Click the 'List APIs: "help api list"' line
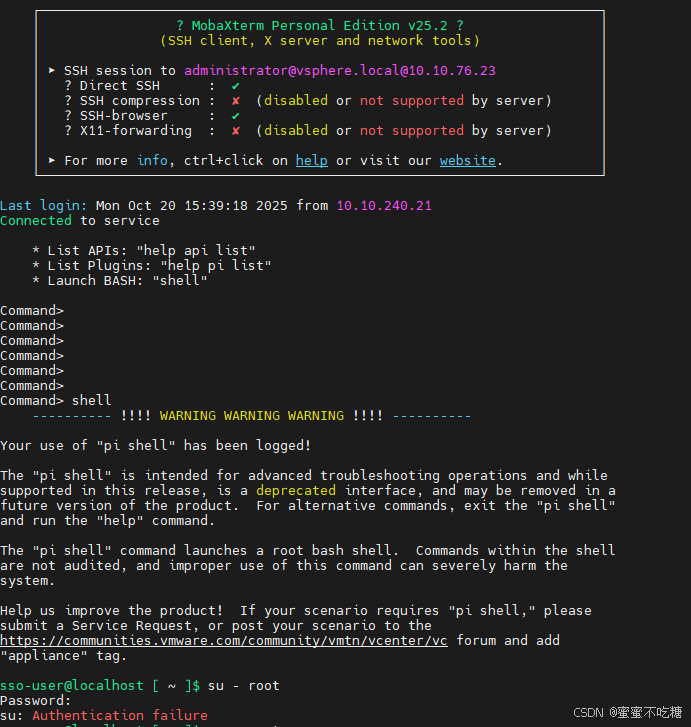Image resolution: width=691 pixels, height=727 pixels. 144,251
